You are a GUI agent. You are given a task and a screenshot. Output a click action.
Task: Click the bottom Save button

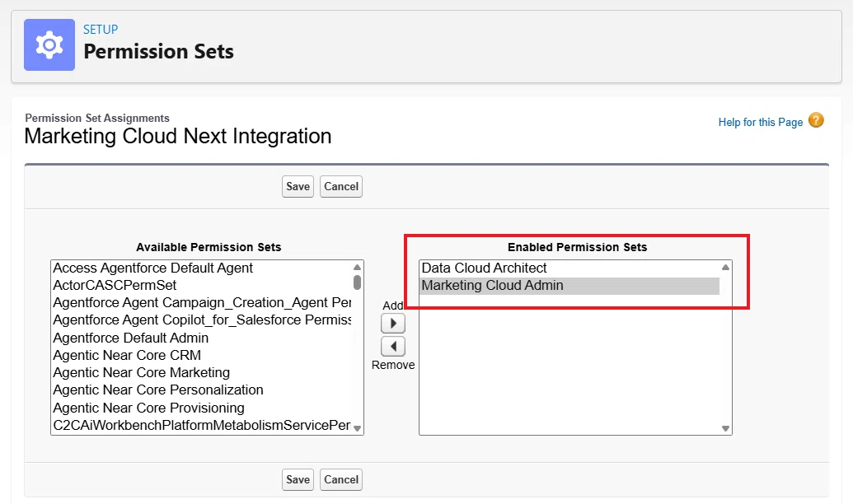298,479
